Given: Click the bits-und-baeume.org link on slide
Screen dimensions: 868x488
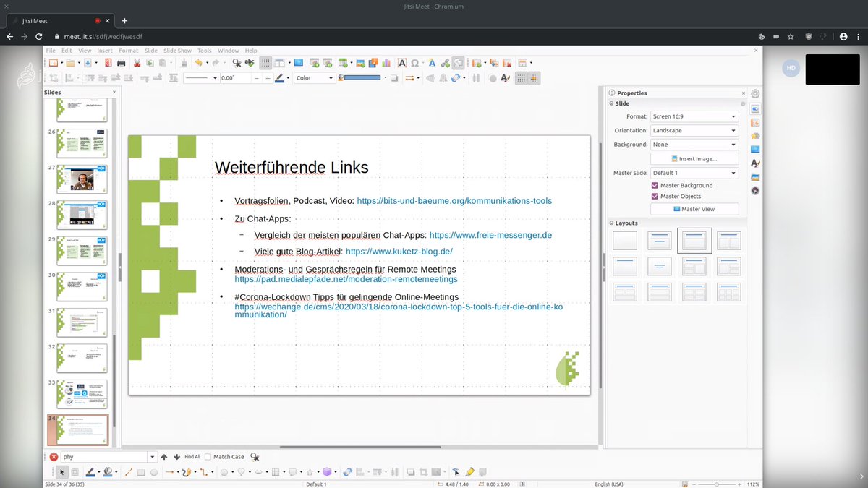Looking at the screenshot, I should (455, 201).
